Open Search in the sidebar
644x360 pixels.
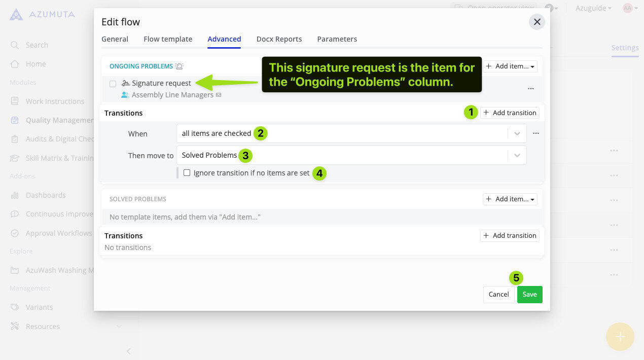pyautogui.click(x=15, y=45)
